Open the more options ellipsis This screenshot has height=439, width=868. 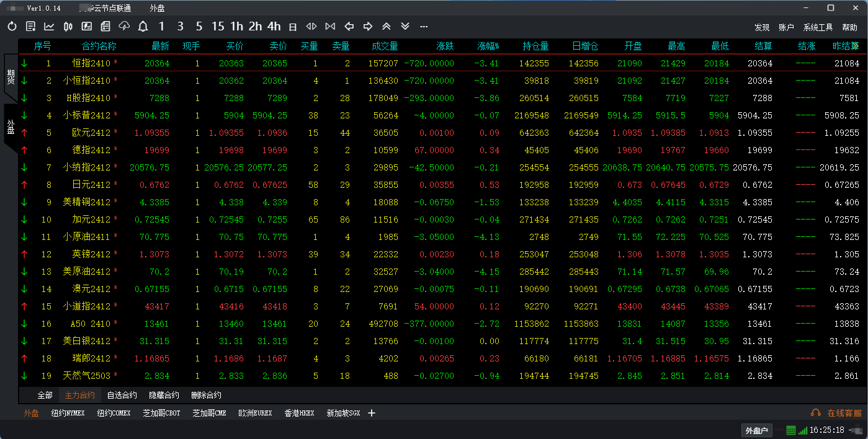[x=424, y=27]
